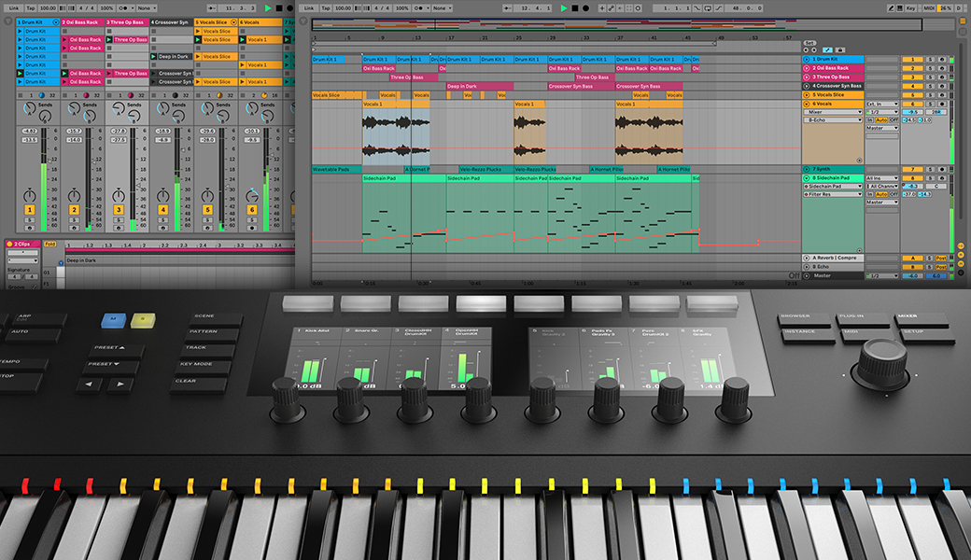Screen dimensions: 971x560
Task: Adjust Send A knob on Session track 1
Action: tap(29, 108)
